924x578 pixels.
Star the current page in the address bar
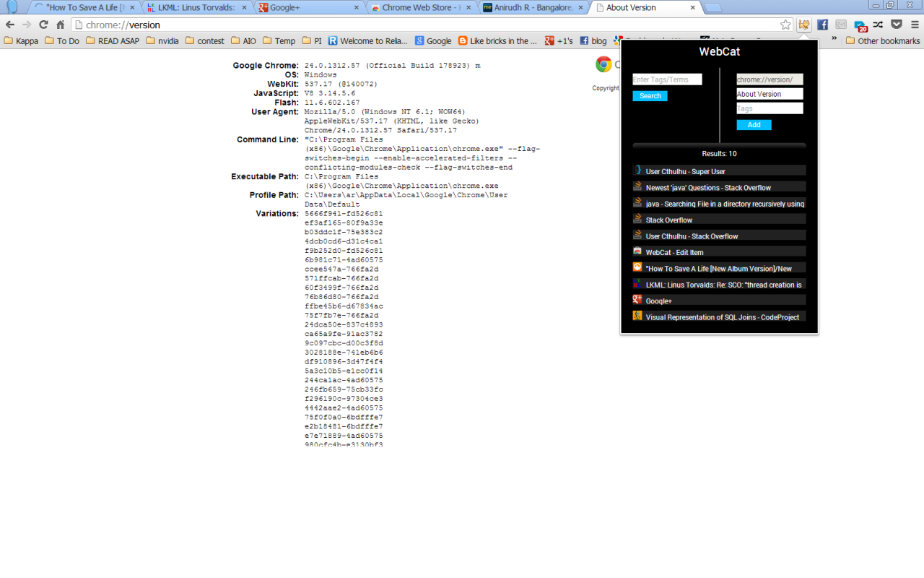pos(786,24)
